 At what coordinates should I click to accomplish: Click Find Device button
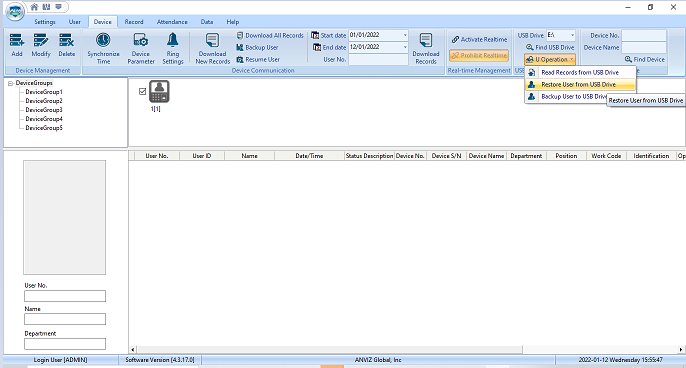644,59
